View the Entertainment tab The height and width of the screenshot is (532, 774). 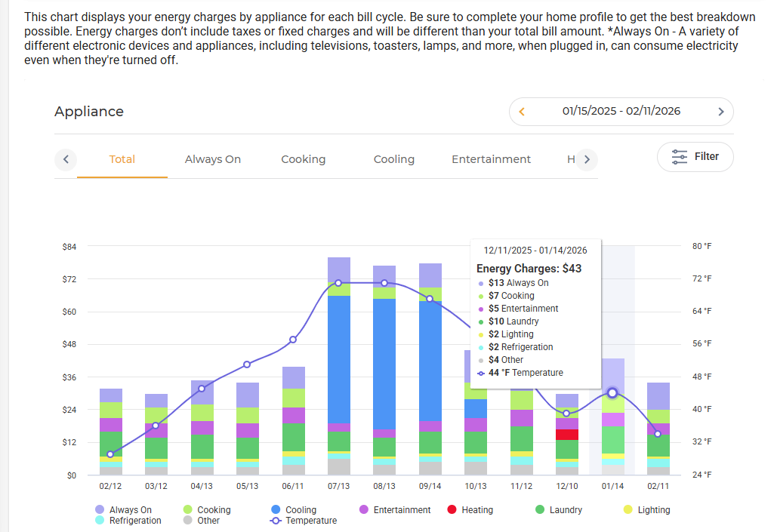pos(491,159)
